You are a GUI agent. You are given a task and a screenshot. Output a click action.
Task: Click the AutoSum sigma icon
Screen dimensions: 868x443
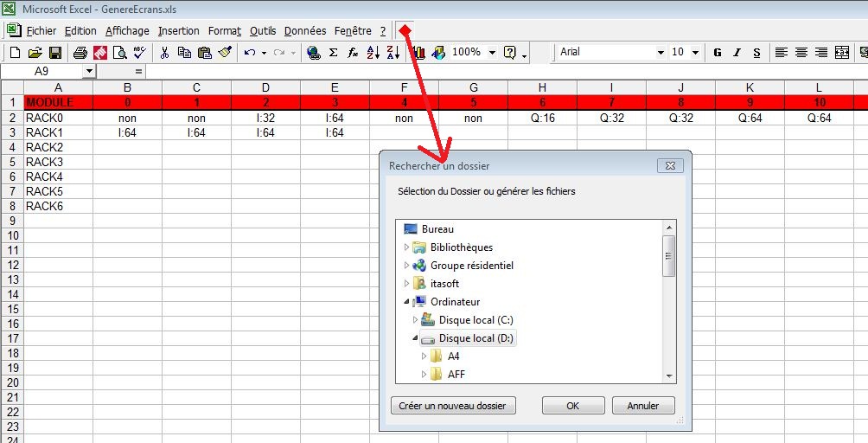(333, 53)
